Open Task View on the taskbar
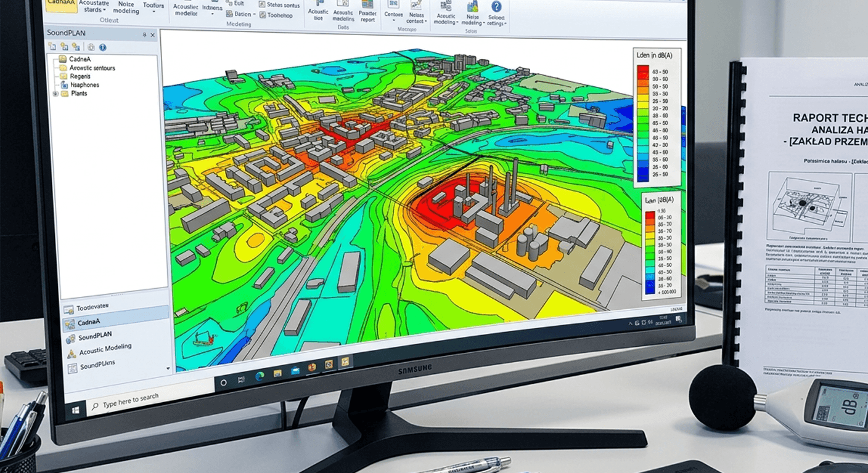This screenshot has width=868, height=473. tap(241, 379)
